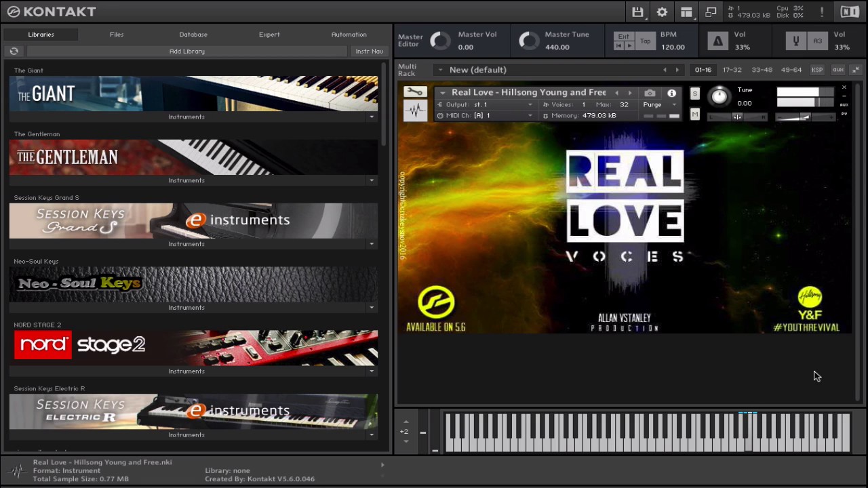868x488 pixels.
Task: Toggle PV on instrument header
Action: click(844, 114)
